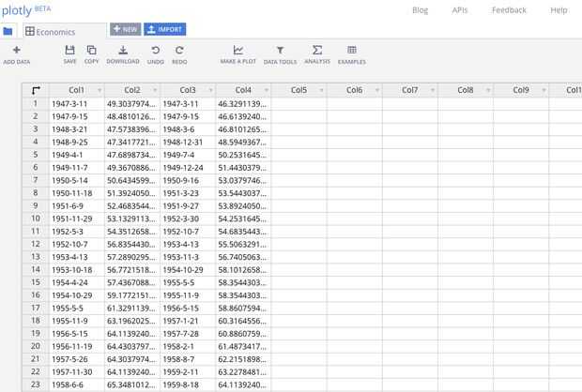
Task: Open Col5 header dropdown arrow
Action: 322,90
